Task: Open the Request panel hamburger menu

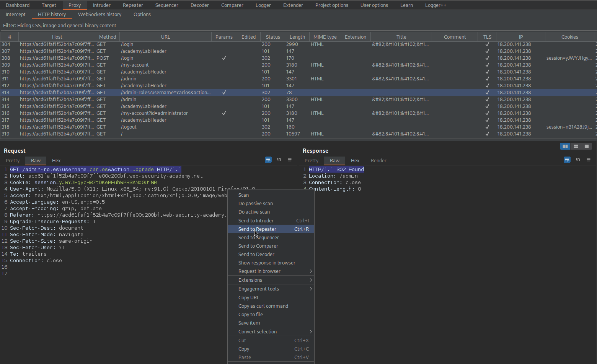Action: coord(290,160)
